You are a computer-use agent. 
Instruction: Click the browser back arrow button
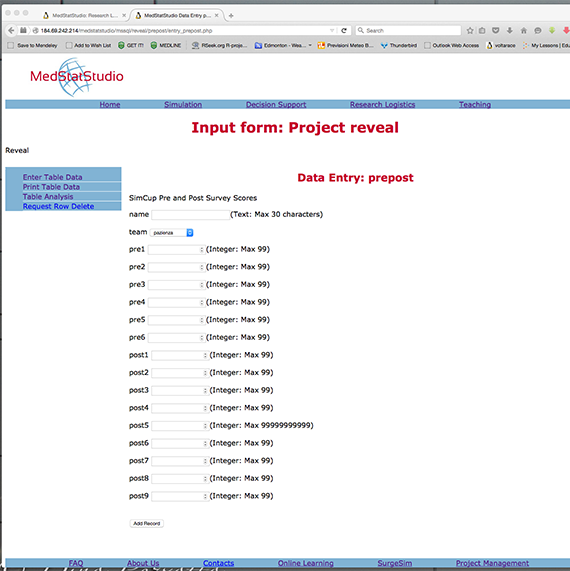coord(11,31)
